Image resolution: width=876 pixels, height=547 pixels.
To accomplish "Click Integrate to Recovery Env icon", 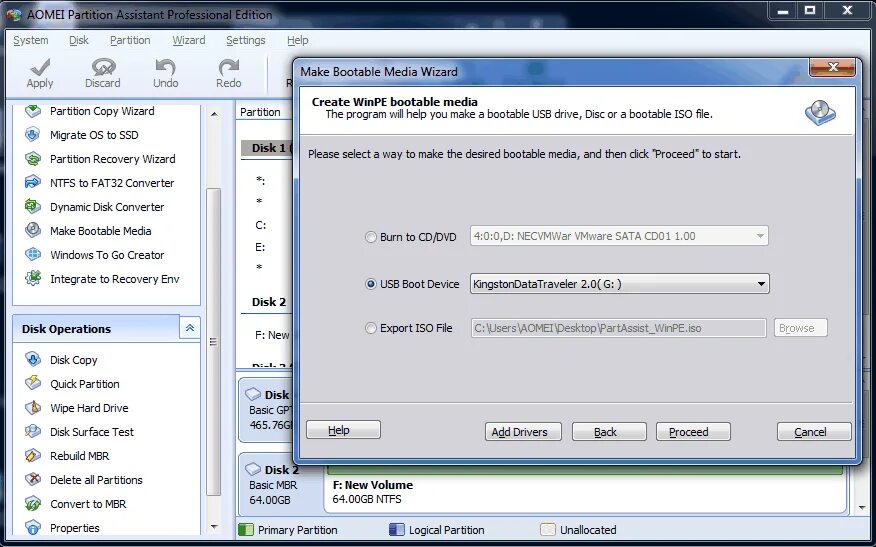I will (33, 278).
